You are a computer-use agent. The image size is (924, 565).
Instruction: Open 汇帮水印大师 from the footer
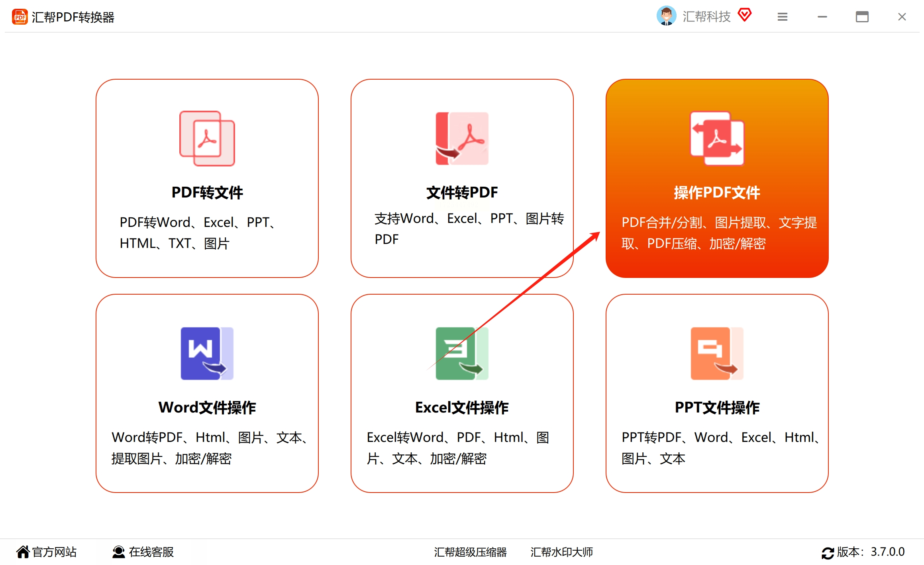pos(561,553)
